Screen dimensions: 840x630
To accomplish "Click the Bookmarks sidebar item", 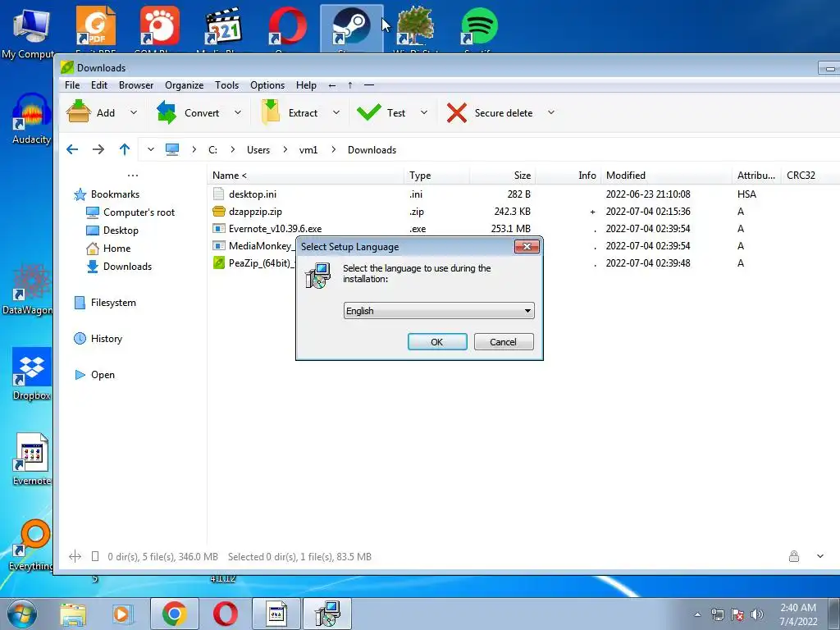I will [107, 194].
